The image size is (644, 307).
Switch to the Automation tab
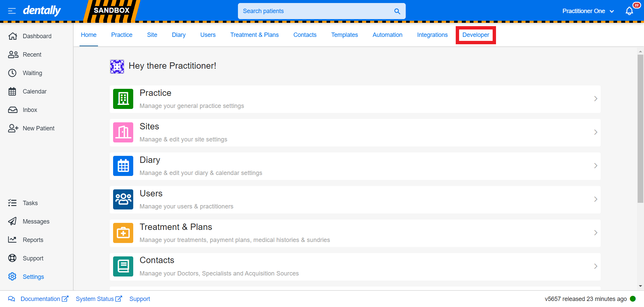tap(387, 35)
